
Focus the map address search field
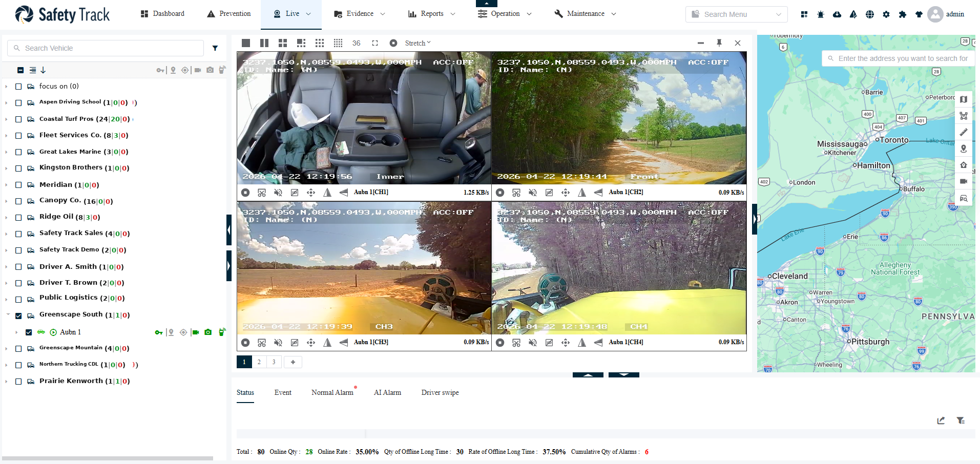[x=898, y=58]
